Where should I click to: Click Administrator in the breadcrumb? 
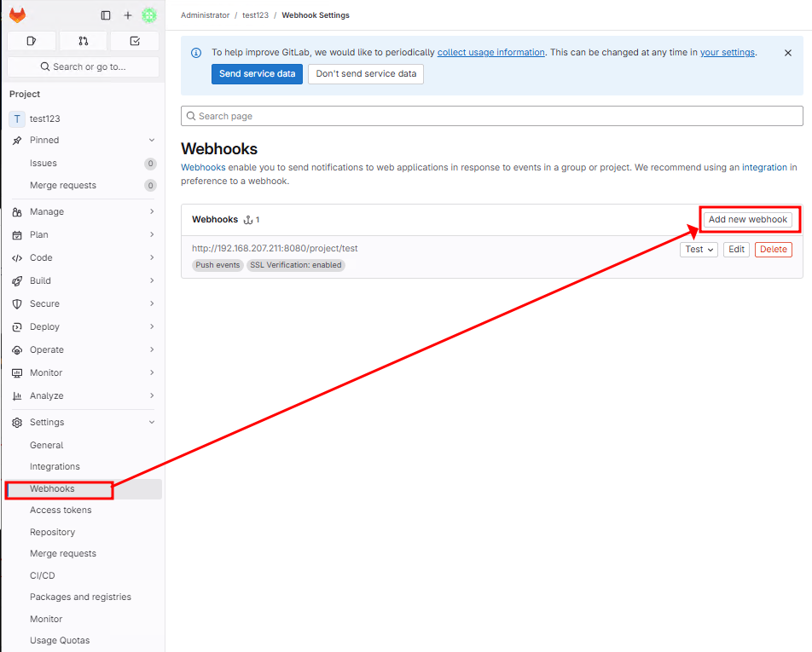point(205,15)
